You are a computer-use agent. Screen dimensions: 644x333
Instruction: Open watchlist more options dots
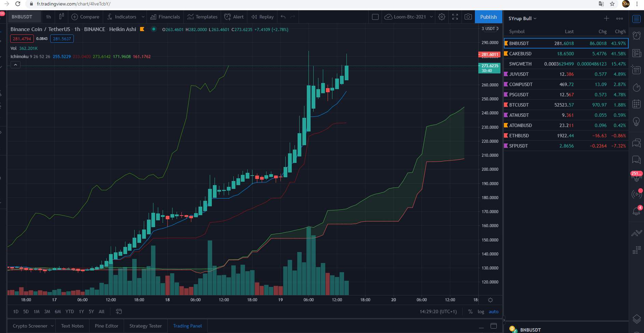tap(619, 18)
